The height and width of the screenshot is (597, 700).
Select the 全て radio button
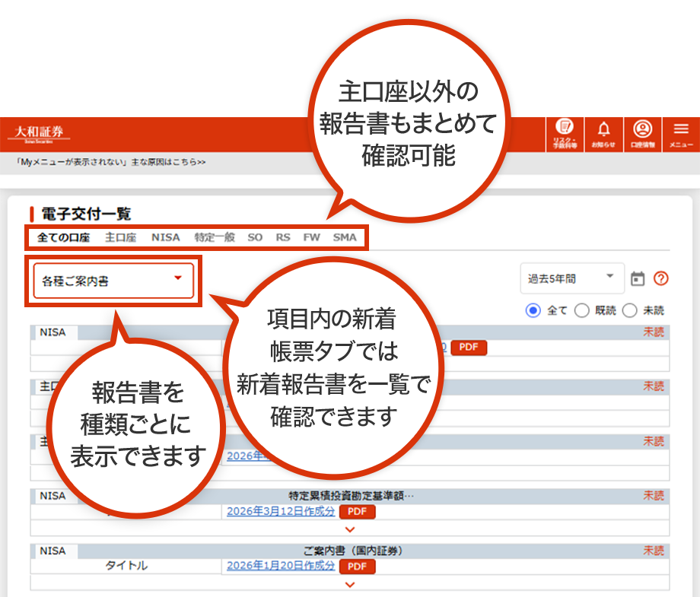(x=533, y=310)
